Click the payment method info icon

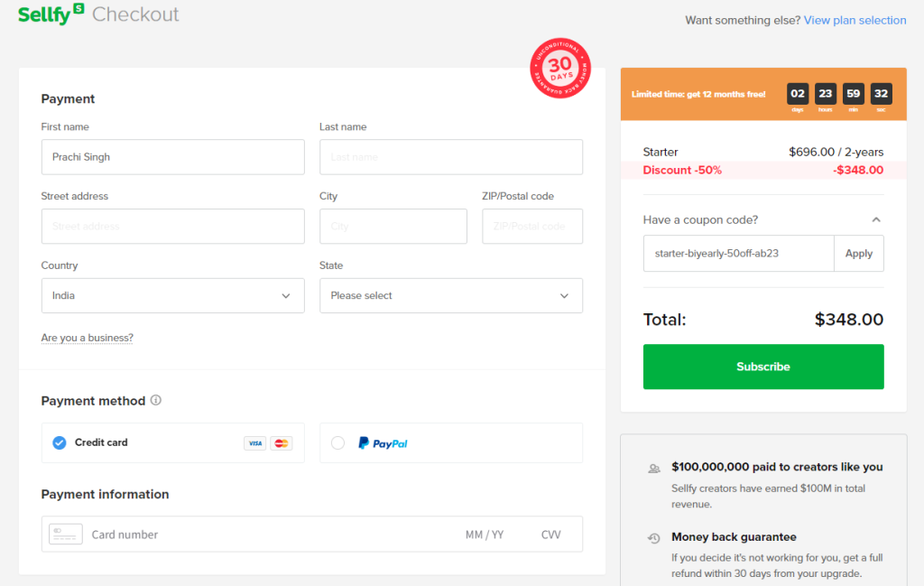(x=155, y=400)
